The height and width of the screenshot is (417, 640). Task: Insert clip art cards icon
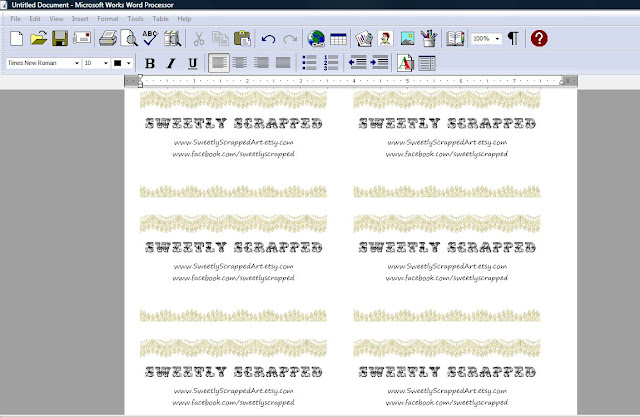click(x=364, y=38)
